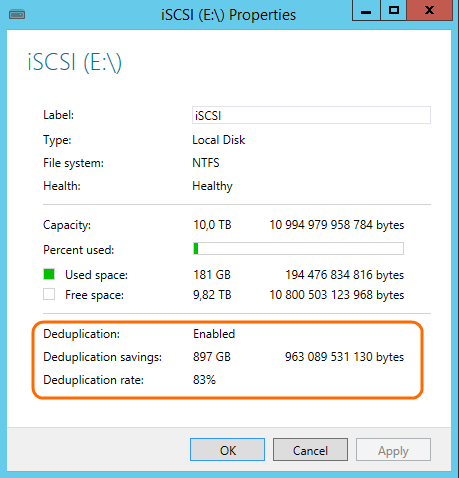
Task: Click the 10,0 TB capacity value
Action: click(x=212, y=225)
